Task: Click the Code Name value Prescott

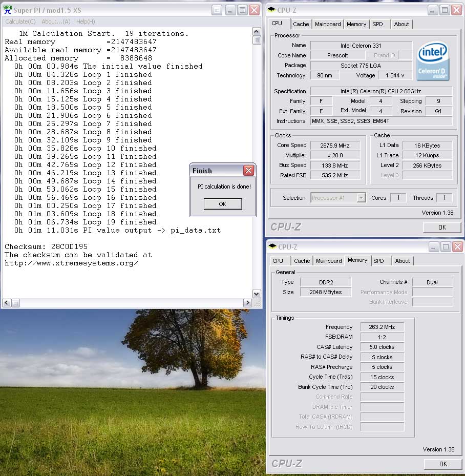Action: 337,55
